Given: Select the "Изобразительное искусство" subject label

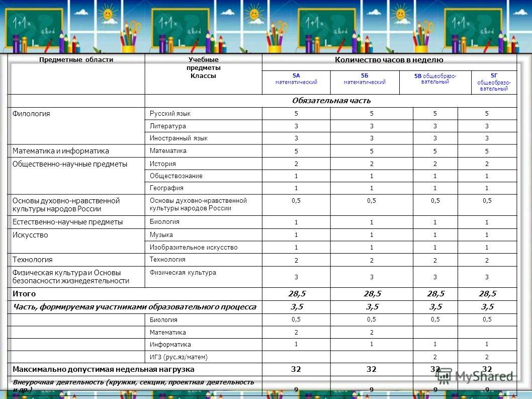Looking at the screenshot, I should pos(194,247).
